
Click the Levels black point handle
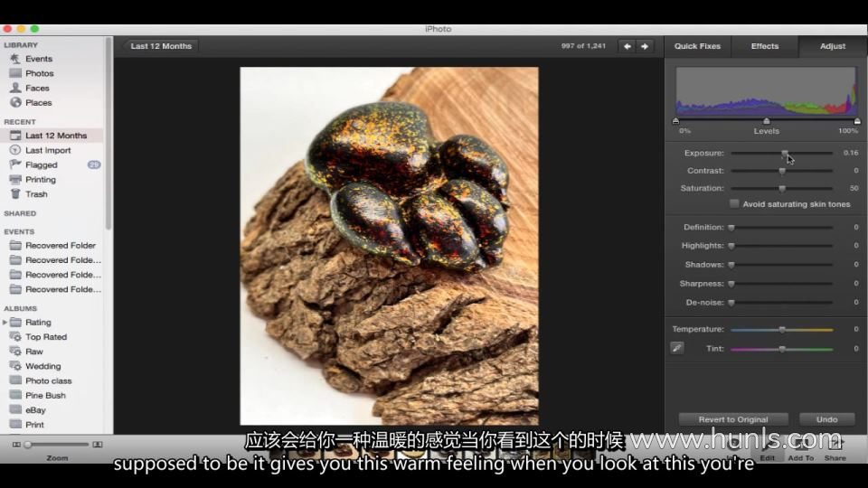[676, 120]
